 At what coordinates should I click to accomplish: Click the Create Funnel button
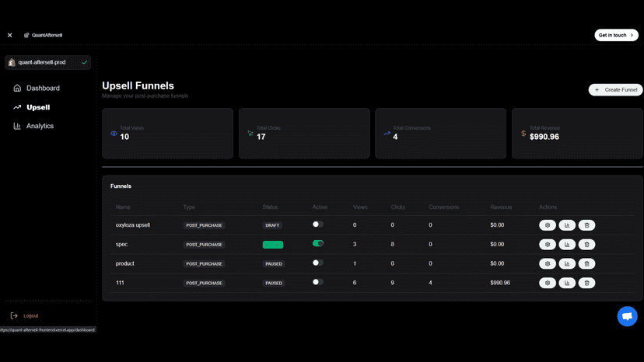[x=616, y=90]
